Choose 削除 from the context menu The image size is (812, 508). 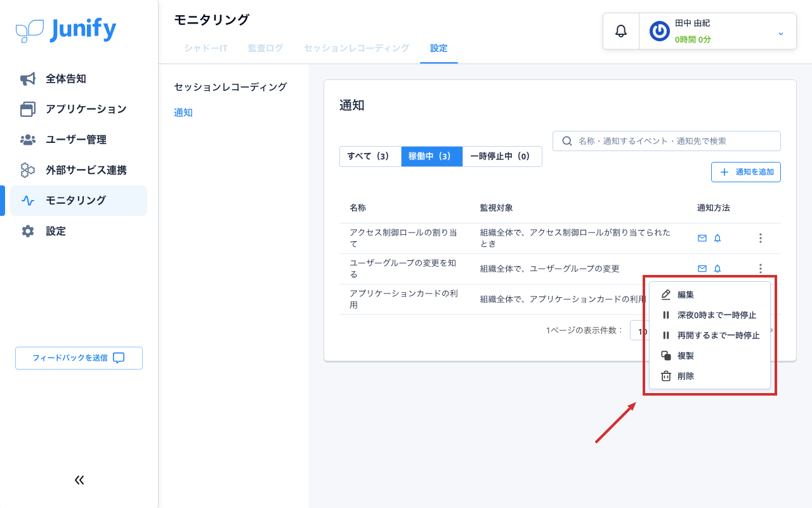tap(709, 376)
